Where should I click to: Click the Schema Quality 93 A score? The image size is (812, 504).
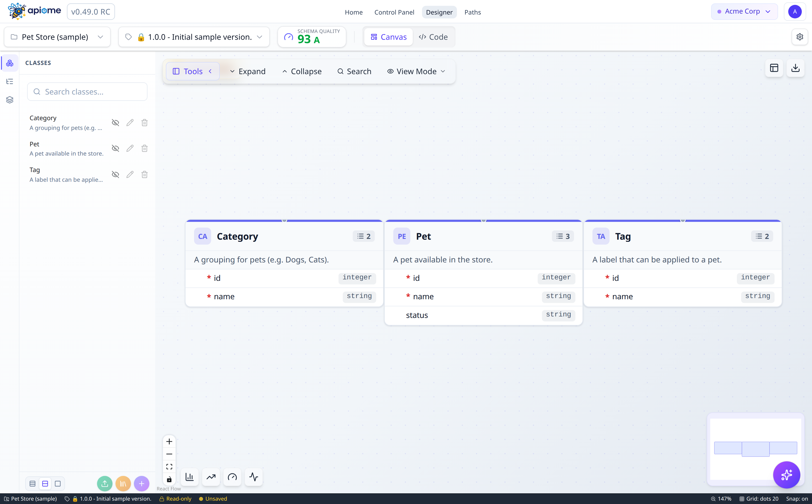tap(312, 37)
